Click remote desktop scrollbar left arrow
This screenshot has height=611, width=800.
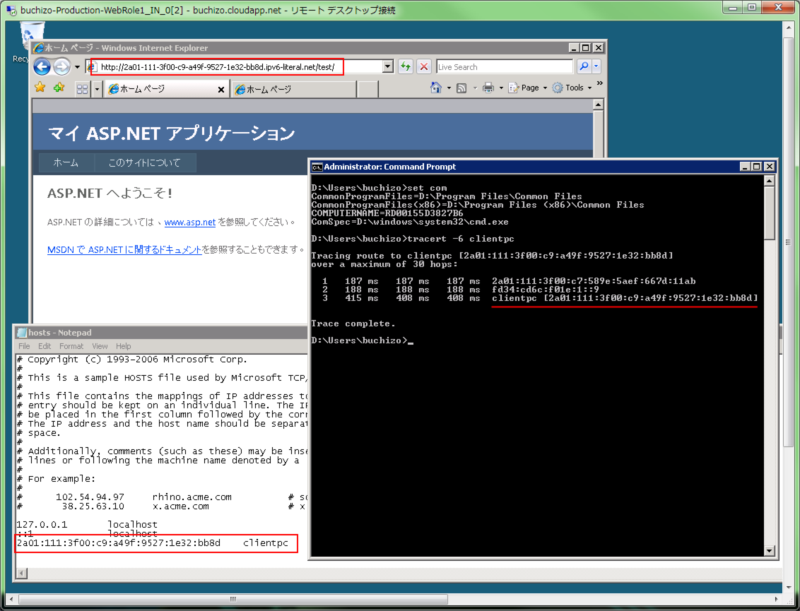coord(11,599)
